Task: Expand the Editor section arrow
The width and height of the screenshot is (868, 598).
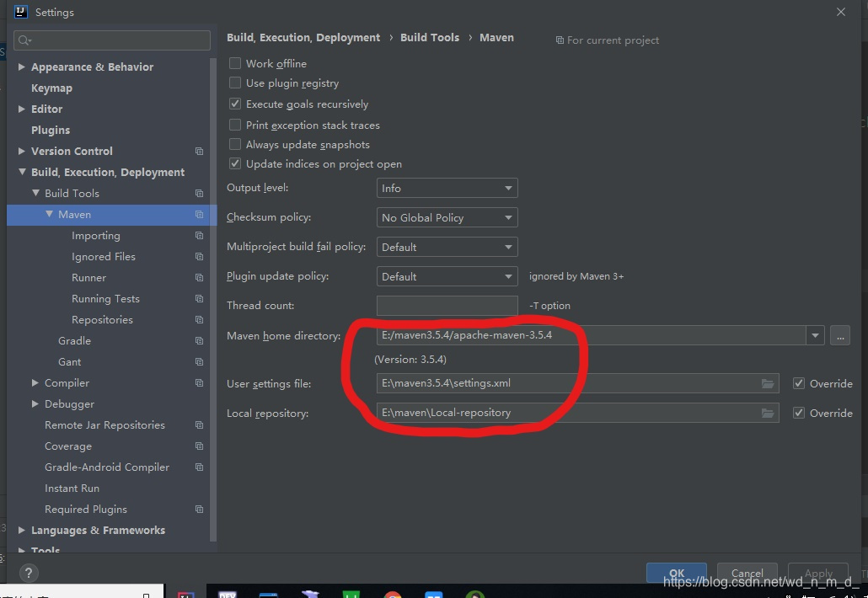Action: [22, 109]
